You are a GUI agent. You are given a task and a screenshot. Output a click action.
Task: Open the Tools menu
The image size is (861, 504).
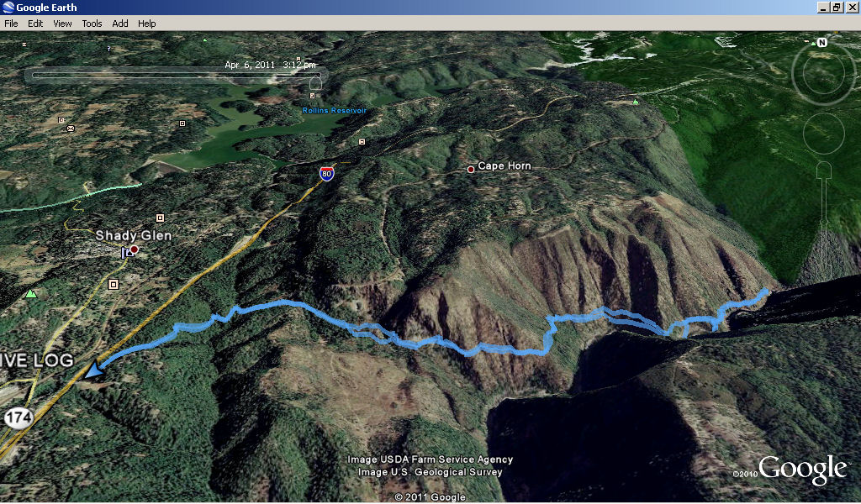(92, 24)
